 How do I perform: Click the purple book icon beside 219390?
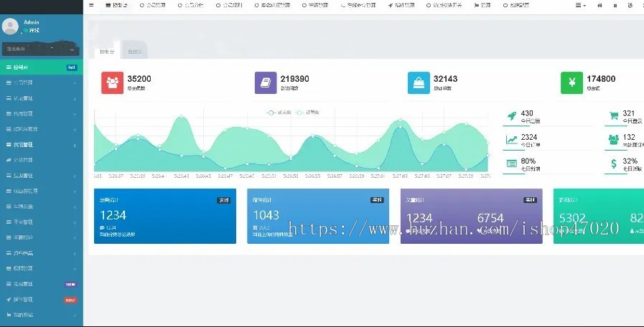(x=266, y=82)
